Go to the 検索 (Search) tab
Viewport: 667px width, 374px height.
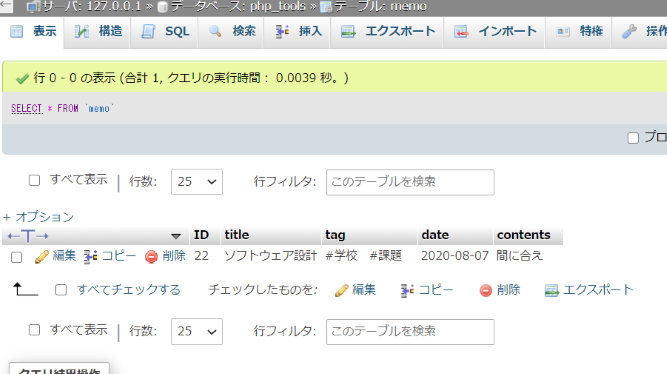(x=232, y=31)
